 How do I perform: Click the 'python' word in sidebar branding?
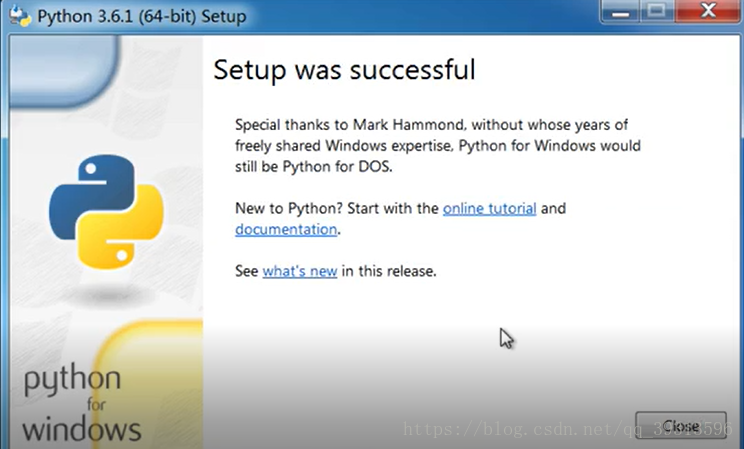[72, 381]
